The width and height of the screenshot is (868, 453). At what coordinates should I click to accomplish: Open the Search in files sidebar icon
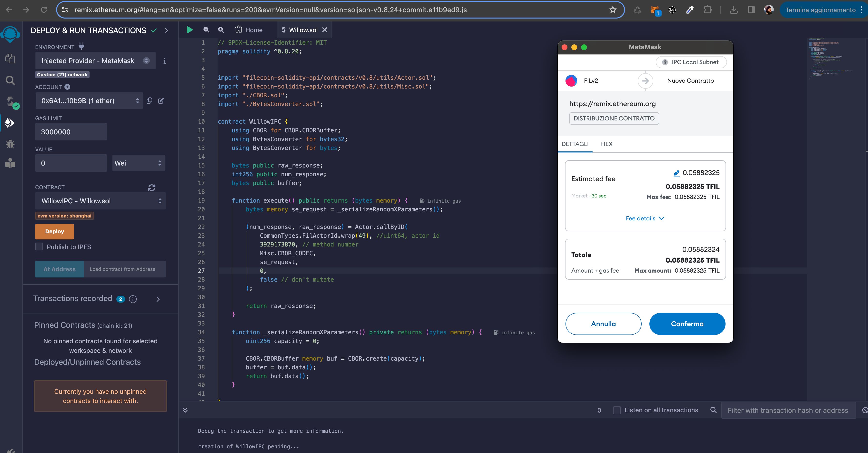[x=10, y=80]
